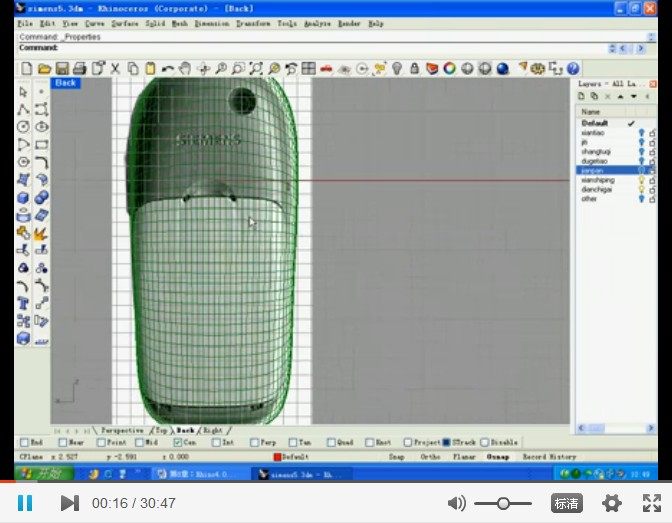Viewport: 672px width, 523px height.
Task: Select the dianchigai layer row
Action: coord(616,189)
